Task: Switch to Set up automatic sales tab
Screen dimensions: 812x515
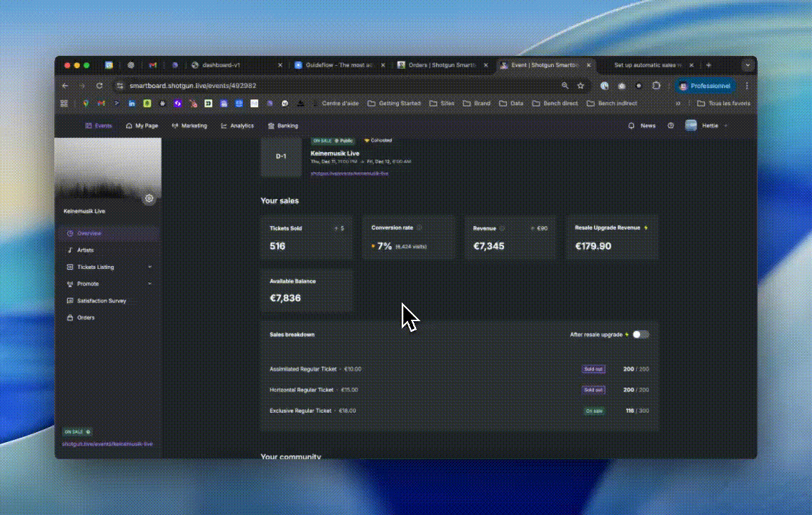Action: [x=648, y=65]
